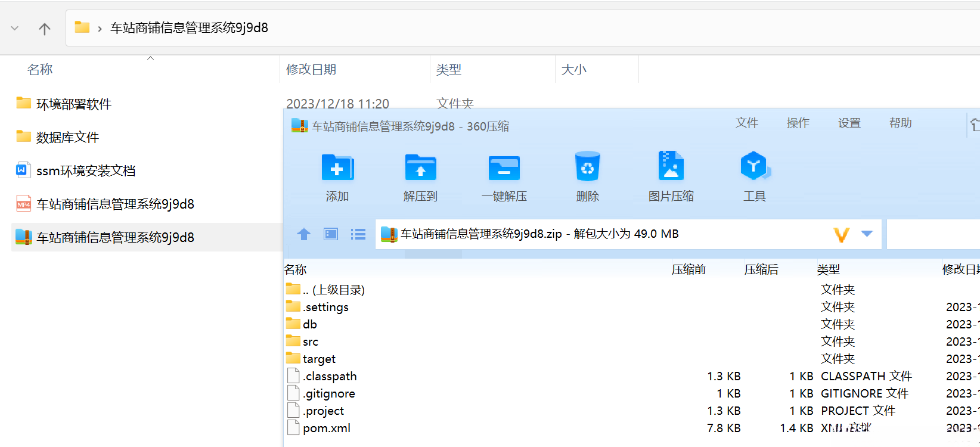This screenshot has width=980, height=447.
Task: Click the 7.8 KB size of pom.xml
Action: point(724,428)
